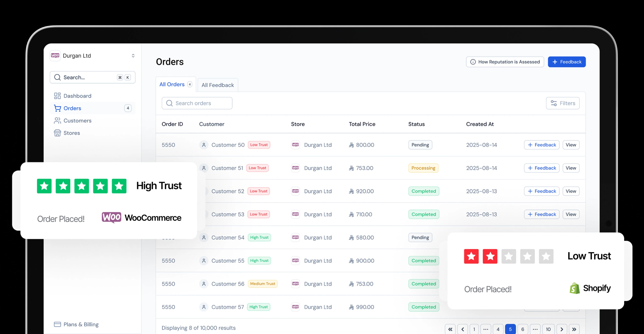
Task: Open Plans & Billing page
Action: pos(81,324)
